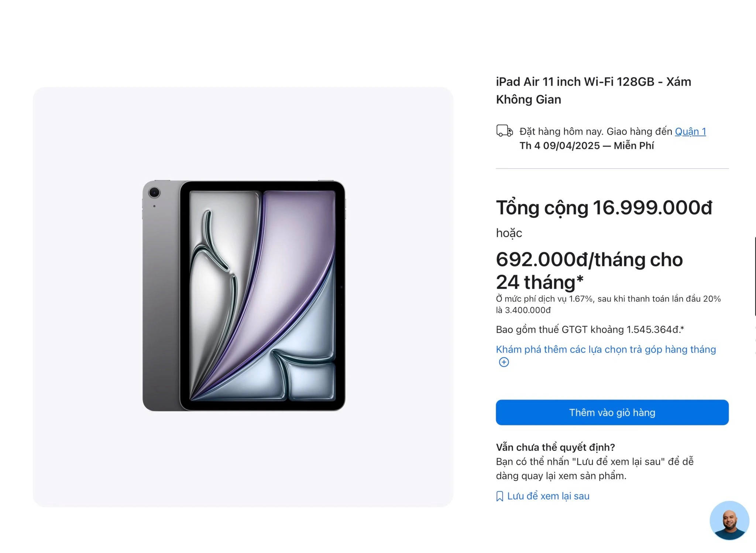756x553 pixels.
Task: Click the Th 4 09/04/2025 — Miễn Phí delivery date
Action: [587, 146]
